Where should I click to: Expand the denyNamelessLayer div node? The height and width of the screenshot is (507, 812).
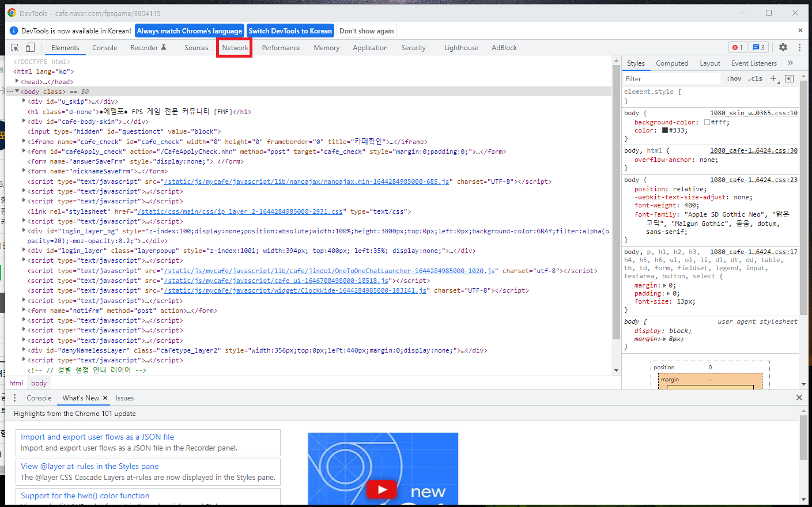tap(24, 350)
